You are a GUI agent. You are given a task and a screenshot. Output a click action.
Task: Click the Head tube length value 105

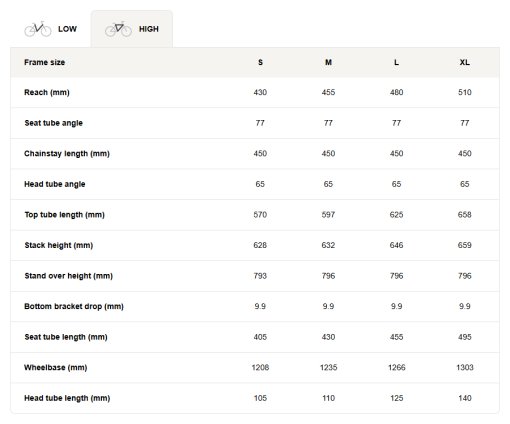point(260,398)
